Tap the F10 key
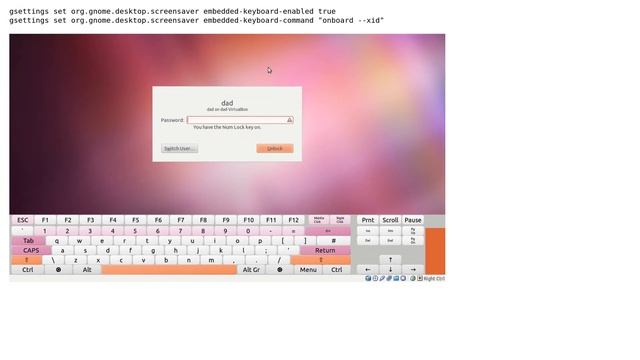The width and height of the screenshot is (640, 360). point(248,220)
